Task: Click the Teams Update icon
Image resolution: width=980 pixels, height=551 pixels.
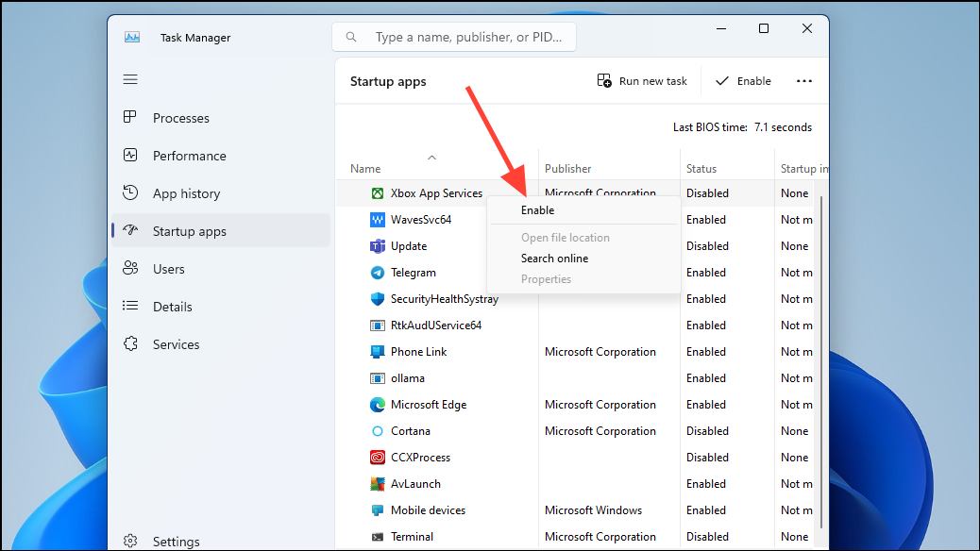Action: (x=378, y=246)
